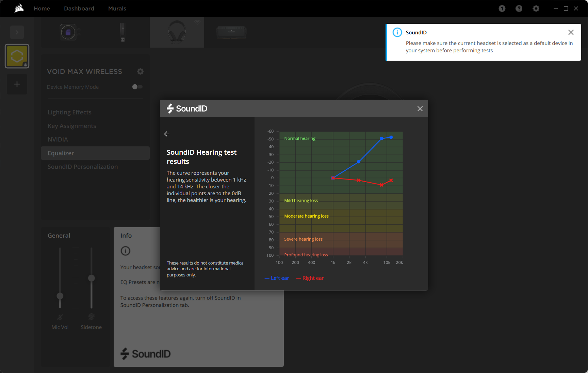Open Lighting Effects section
The height and width of the screenshot is (373, 588).
pyautogui.click(x=69, y=112)
